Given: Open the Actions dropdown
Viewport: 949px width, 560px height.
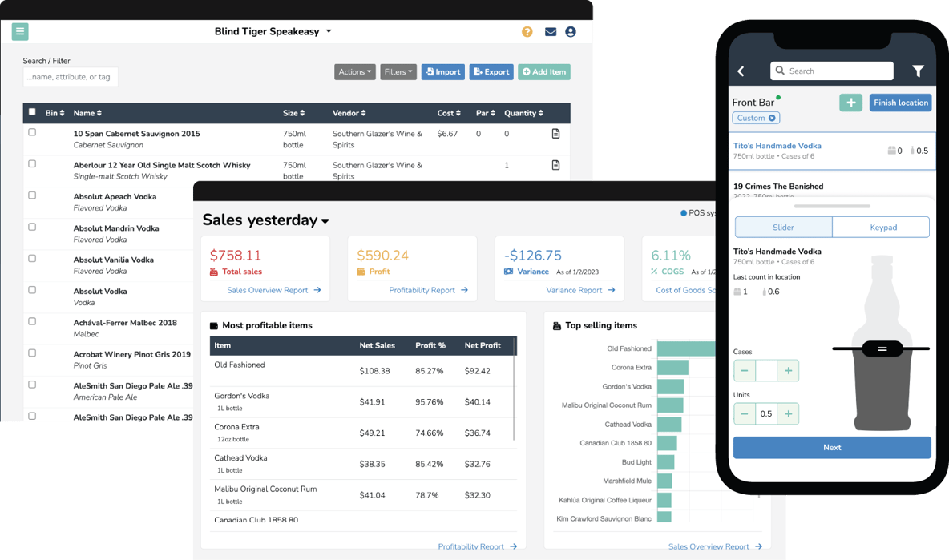Looking at the screenshot, I should coord(354,72).
